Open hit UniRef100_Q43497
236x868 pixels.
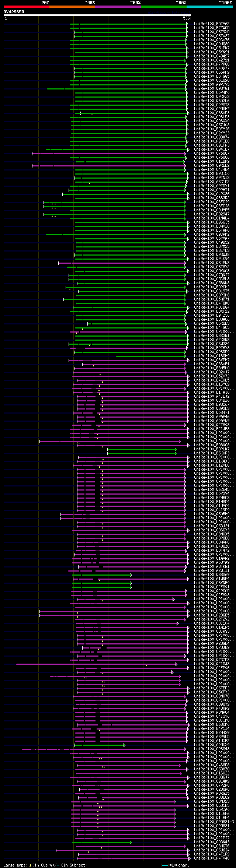click(212, 56)
